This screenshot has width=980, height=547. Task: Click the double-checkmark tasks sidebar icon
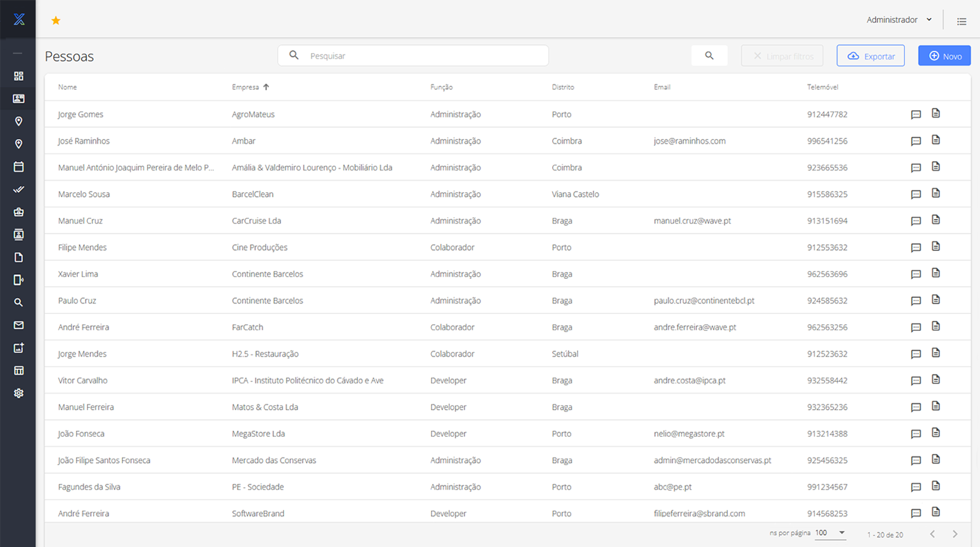pyautogui.click(x=19, y=189)
